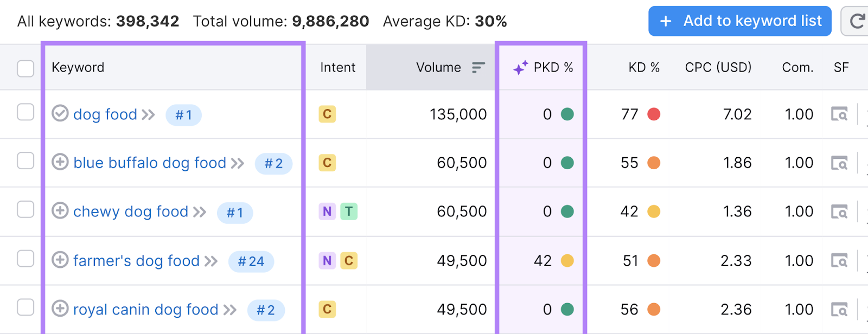
Task: Click the checkmark circle icon beside dog food
Action: [60, 113]
